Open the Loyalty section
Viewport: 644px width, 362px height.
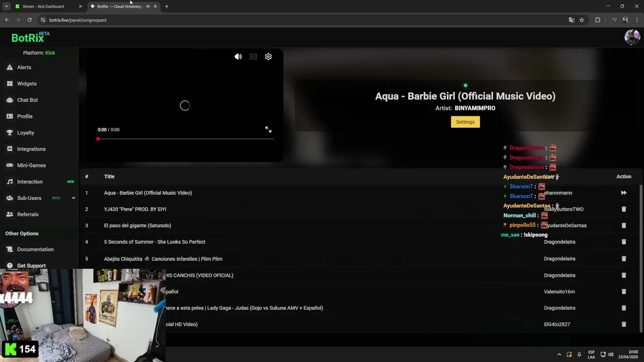26,133
